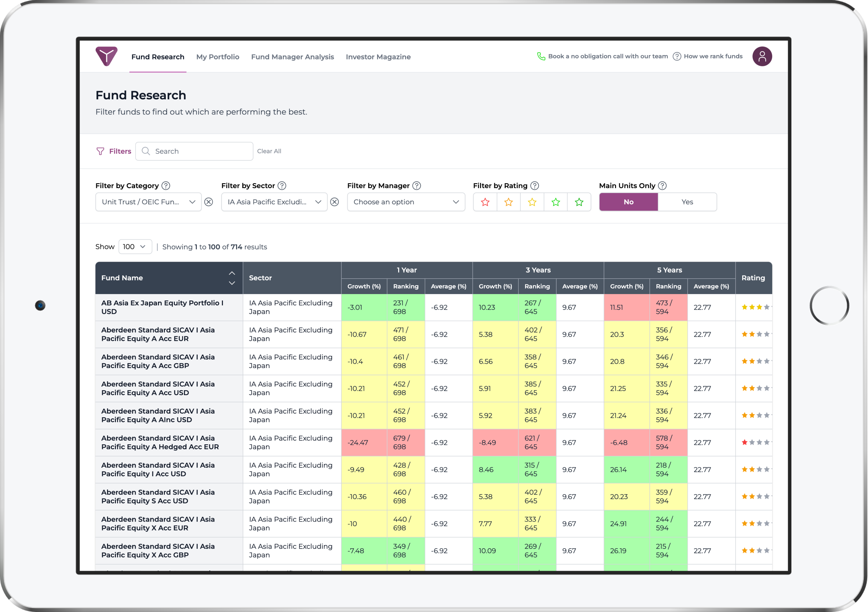868x612 pixels.
Task: Click the Rating column header
Action: pos(753,278)
